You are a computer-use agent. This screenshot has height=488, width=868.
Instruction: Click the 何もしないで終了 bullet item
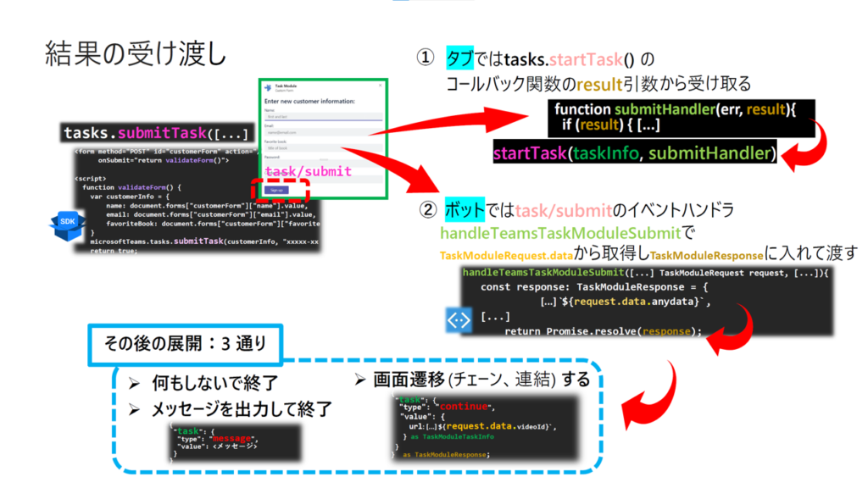214,383
